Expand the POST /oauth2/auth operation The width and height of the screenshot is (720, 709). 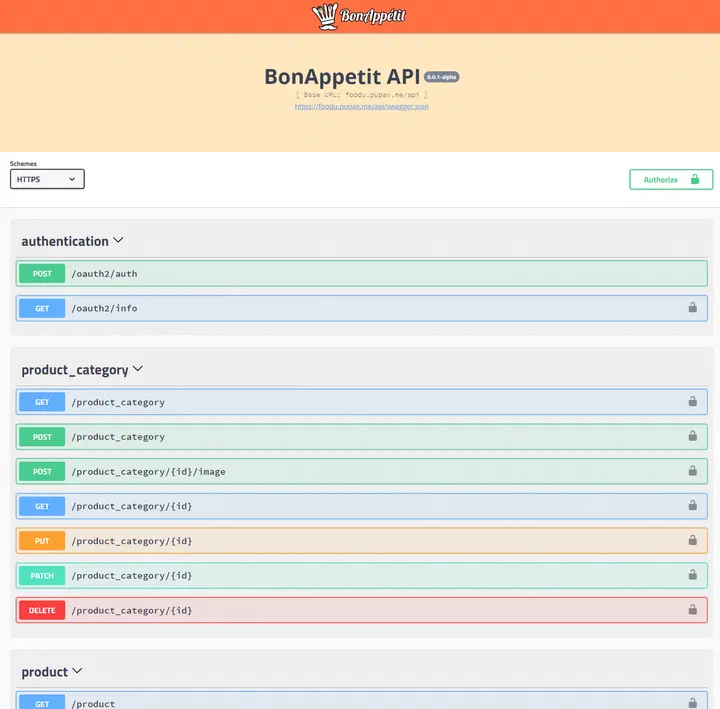(361, 274)
